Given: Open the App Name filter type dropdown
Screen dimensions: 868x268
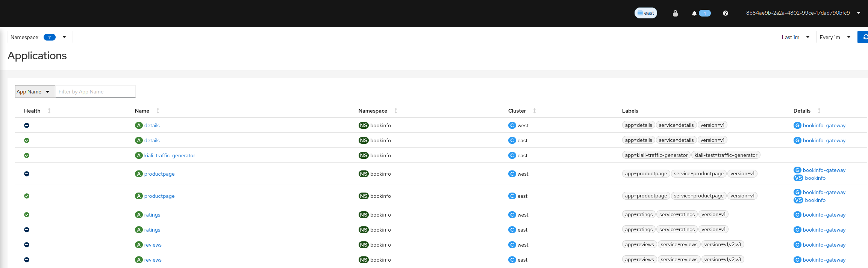Looking at the screenshot, I should 35,92.
